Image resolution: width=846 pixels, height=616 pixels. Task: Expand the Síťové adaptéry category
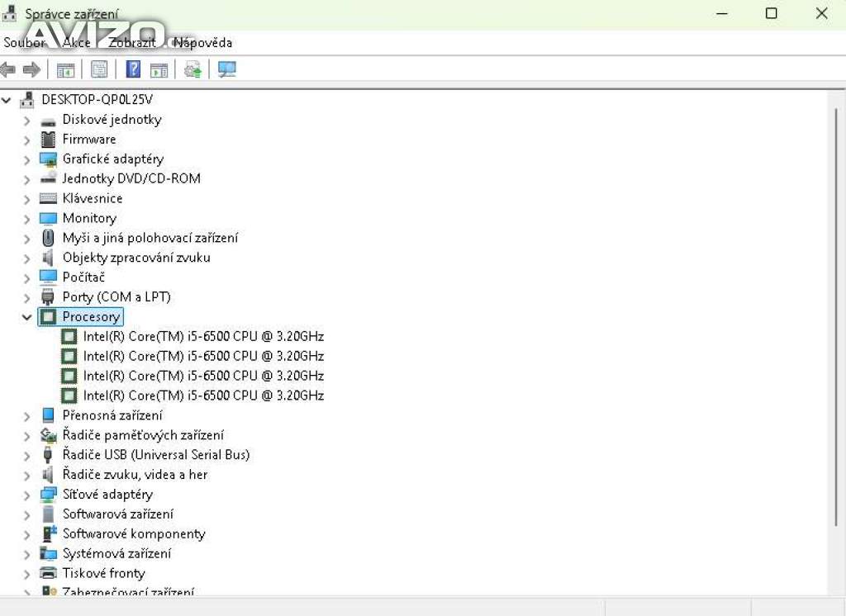click(x=27, y=495)
